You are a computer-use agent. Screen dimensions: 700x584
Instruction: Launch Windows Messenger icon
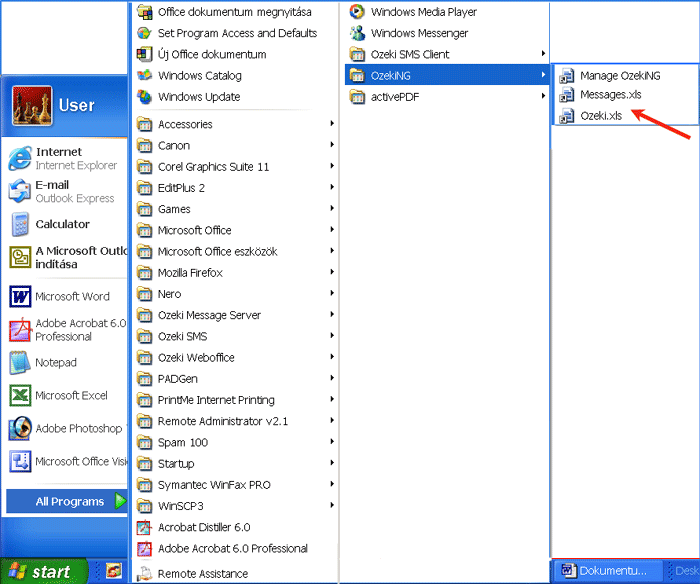[x=357, y=33]
